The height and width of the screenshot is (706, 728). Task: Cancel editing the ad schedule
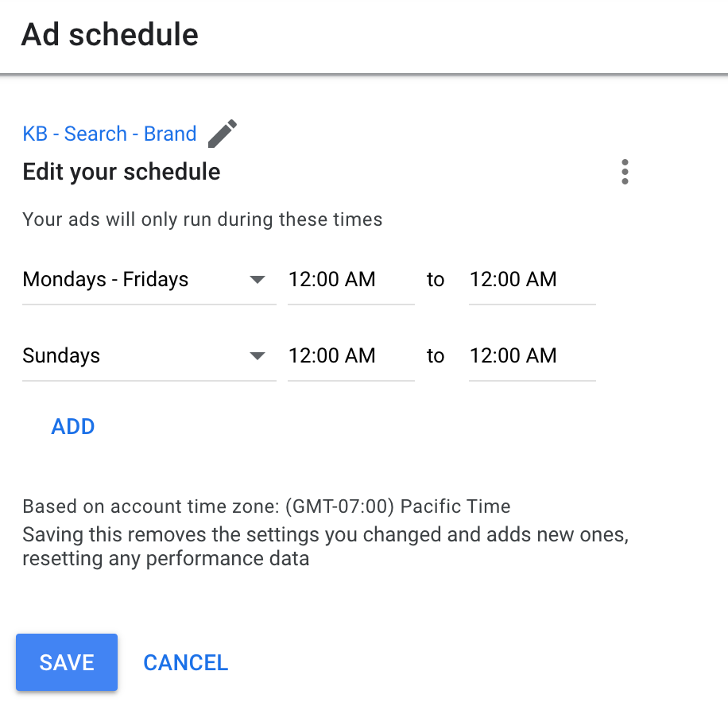coord(186,663)
